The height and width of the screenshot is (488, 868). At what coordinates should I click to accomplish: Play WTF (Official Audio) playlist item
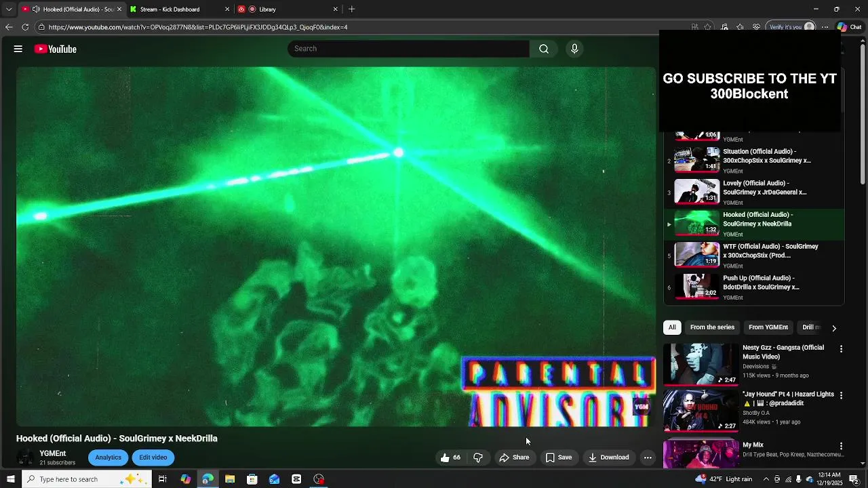pyautogui.click(x=754, y=256)
